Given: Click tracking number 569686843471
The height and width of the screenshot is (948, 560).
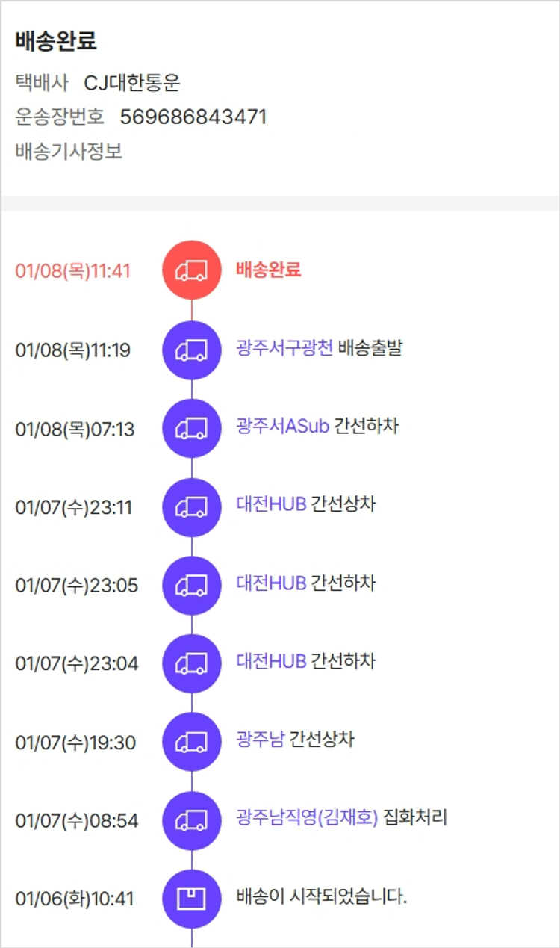Looking at the screenshot, I should [x=193, y=117].
